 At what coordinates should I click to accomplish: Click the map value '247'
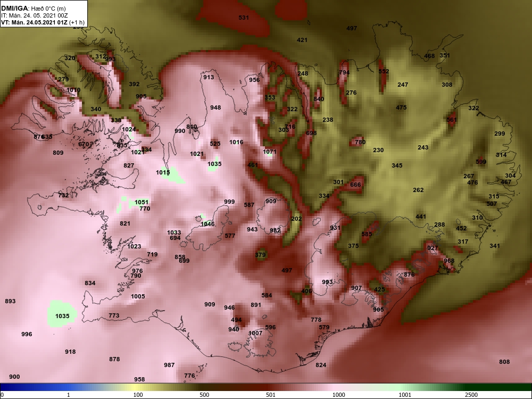403,85
